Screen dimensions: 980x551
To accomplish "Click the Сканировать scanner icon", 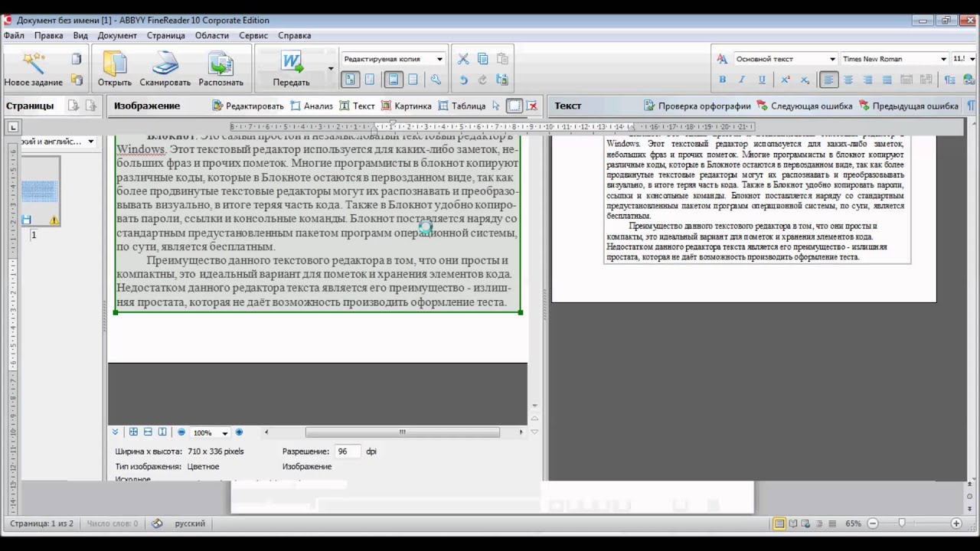I will tap(165, 63).
